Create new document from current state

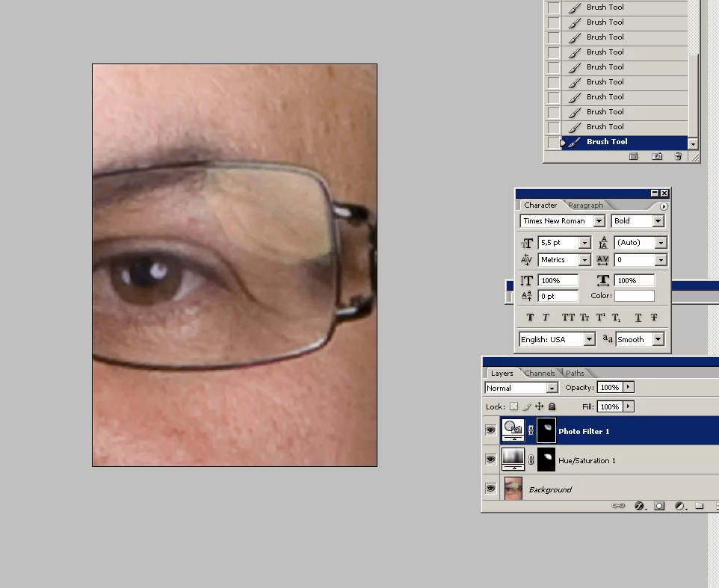633,156
